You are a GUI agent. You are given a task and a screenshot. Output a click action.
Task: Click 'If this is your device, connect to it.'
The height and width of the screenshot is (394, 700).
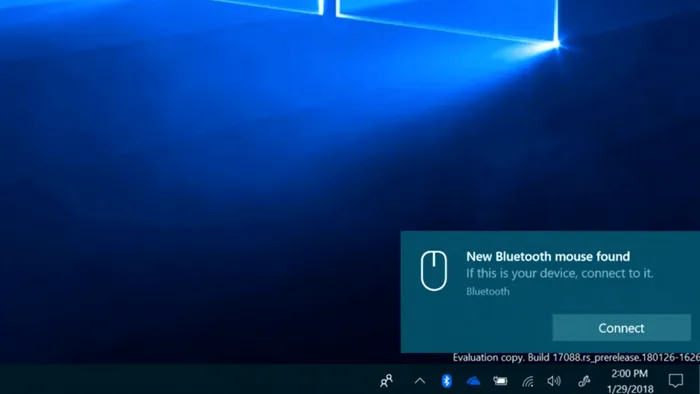(559, 273)
